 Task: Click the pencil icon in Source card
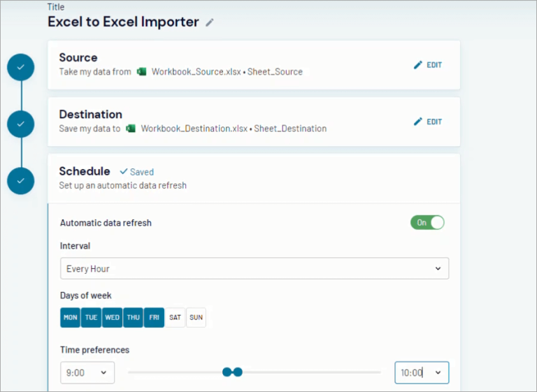(x=418, y=65)
